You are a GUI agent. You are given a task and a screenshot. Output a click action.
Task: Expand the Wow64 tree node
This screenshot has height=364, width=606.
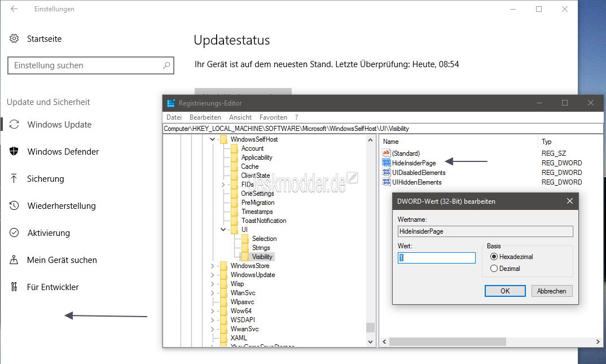[212, 311]
